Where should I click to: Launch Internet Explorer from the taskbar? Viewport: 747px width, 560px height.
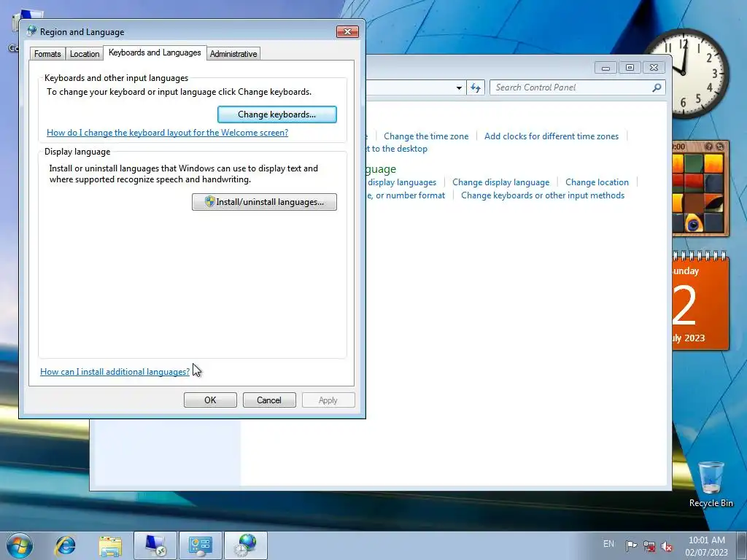65,545
